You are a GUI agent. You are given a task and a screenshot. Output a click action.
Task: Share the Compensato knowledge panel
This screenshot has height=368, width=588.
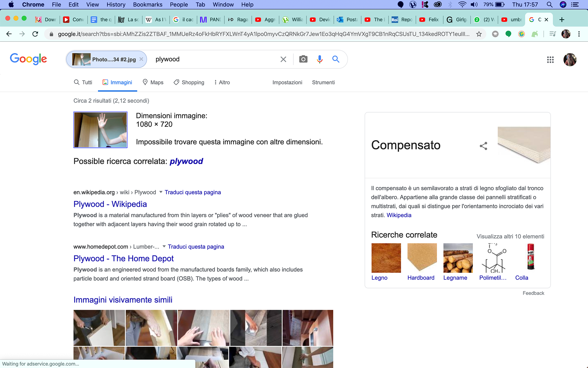click(x=483, y=146)
